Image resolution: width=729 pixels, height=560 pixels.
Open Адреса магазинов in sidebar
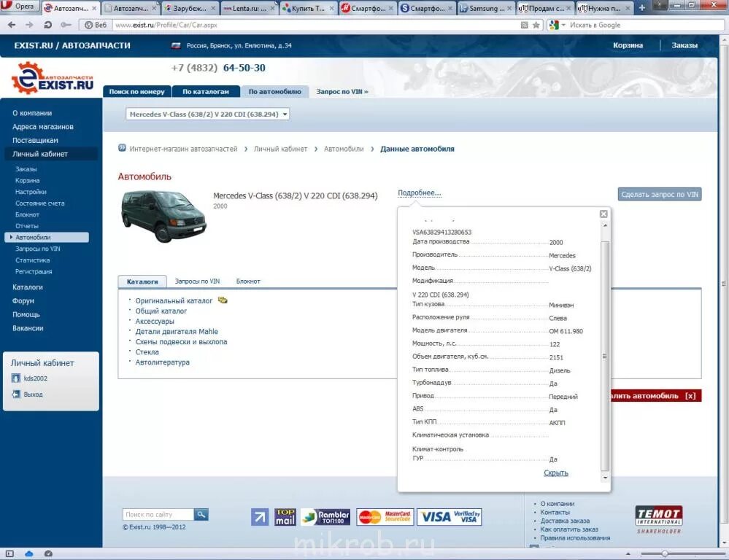tap(43, 126)
